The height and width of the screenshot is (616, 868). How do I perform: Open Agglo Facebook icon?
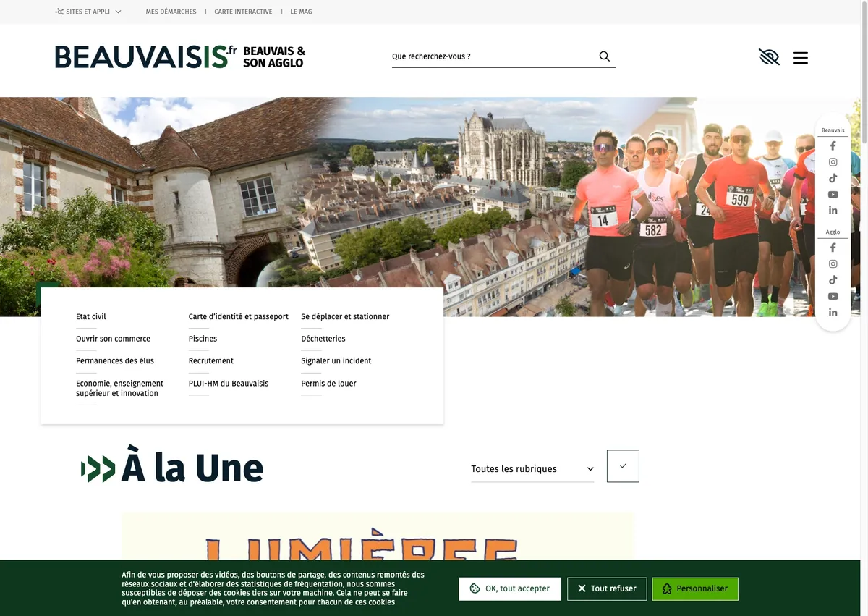[833, 248]
